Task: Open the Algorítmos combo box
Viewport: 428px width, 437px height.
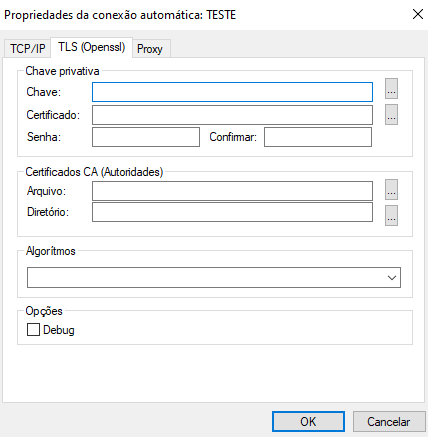Action: coord(214,277)
